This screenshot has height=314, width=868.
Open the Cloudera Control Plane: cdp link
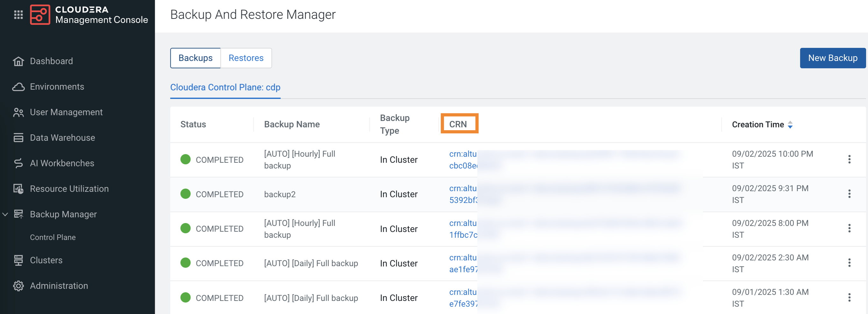[x=225, y=87]
